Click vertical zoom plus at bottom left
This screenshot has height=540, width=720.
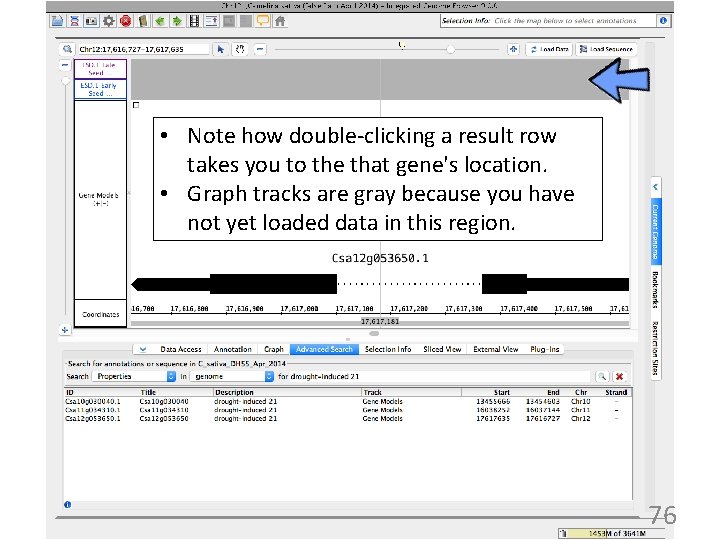[65, 330]
